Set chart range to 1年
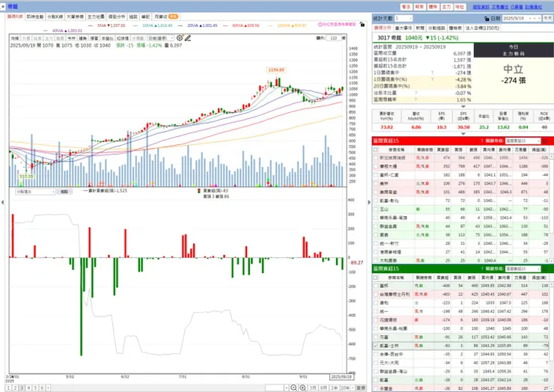This screenshot has height=392, width=554. 334,388
